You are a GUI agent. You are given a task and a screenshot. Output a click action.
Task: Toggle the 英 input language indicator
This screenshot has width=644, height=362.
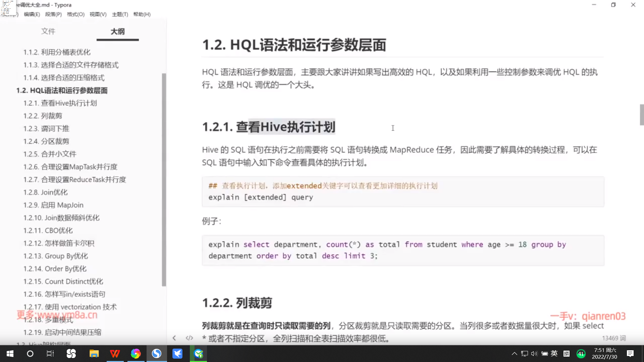[554, 353]
